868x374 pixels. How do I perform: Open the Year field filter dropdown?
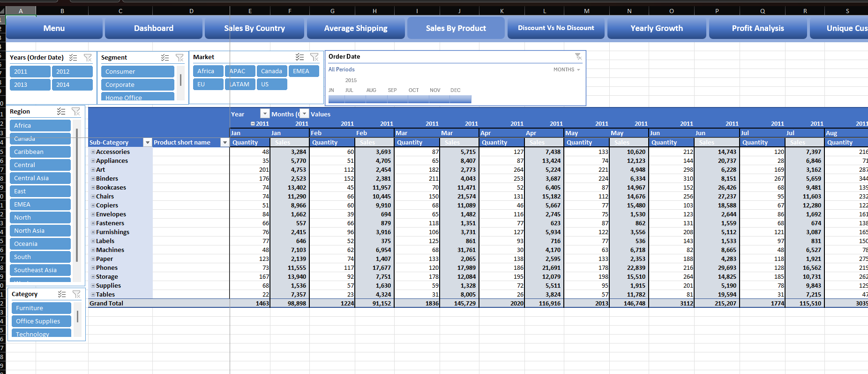265,114
